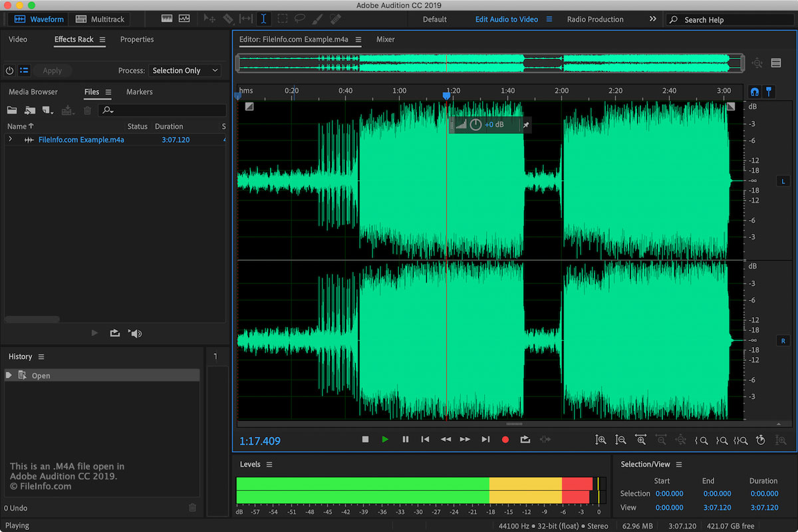This screenshot has width=798, height=532.
Task: Switch to the Markers tab
Action: tap(139, 92)
